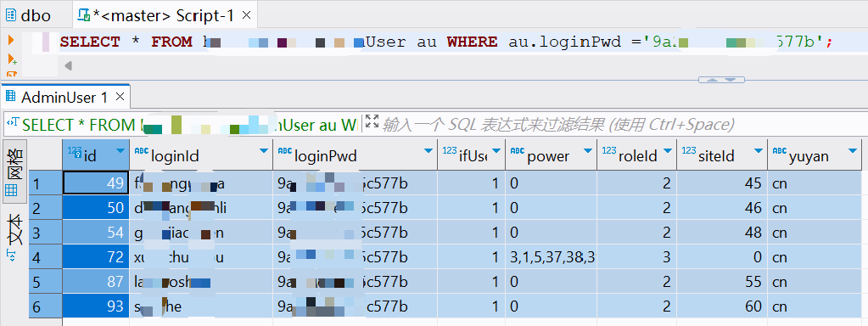Click the scroll-left arrow in the SQL editor
This screenshot has width=868, height=326.
pyautogui.click(x=68, y=66)
